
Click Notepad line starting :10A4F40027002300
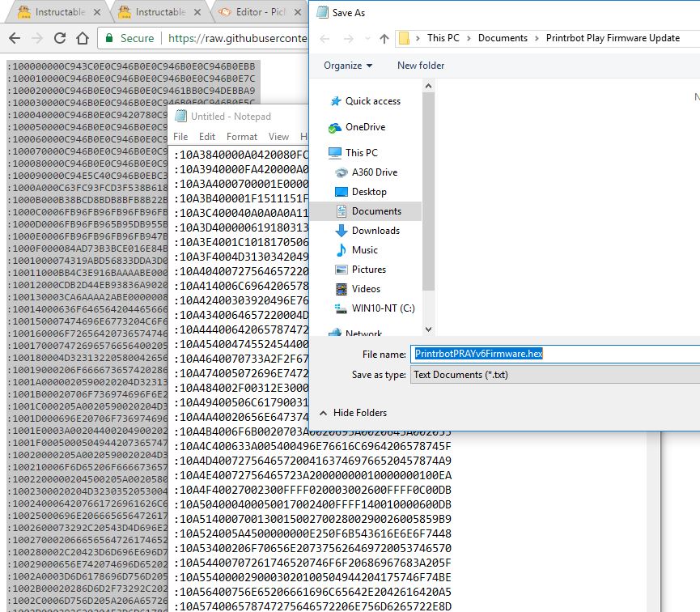click(x=315, y=490)
